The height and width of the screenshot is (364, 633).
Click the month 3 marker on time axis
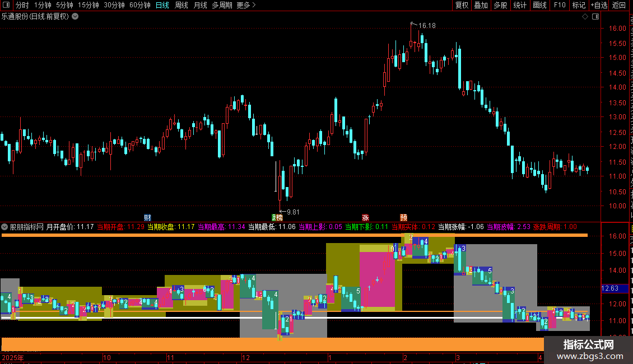pyautogui.click(x=458, y=357)
